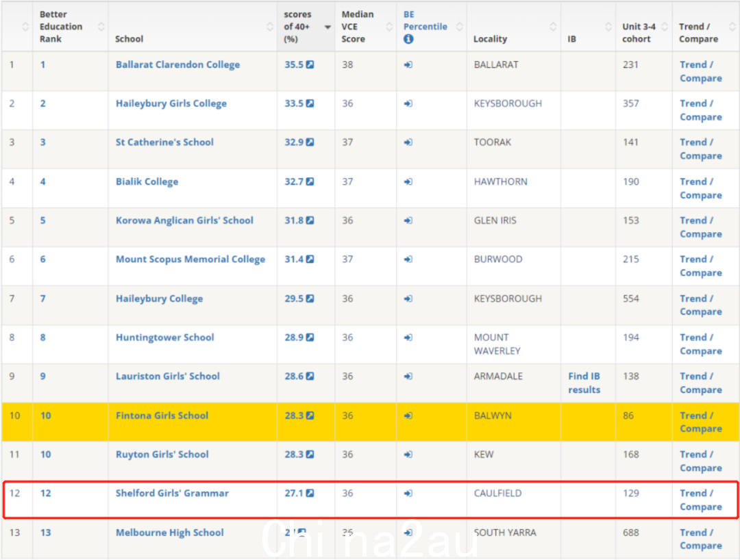
Task: Open external link icon beside 31.8 score
Action: 310,220
